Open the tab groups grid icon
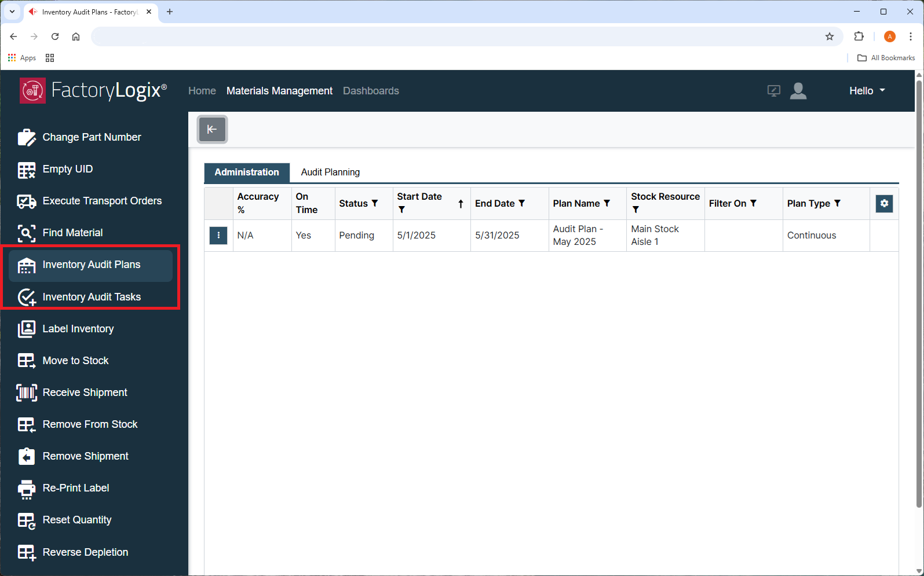Screen dimensions: 924x576 pyautogui.click(x=50, y=58)
